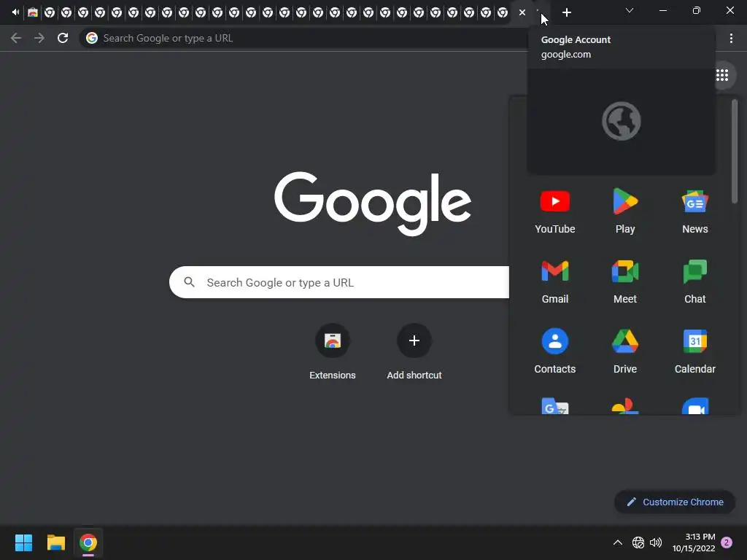Open Contacts in the apps panel
The width and height of the screenshot is (747, 560).
tap(554, 352)
